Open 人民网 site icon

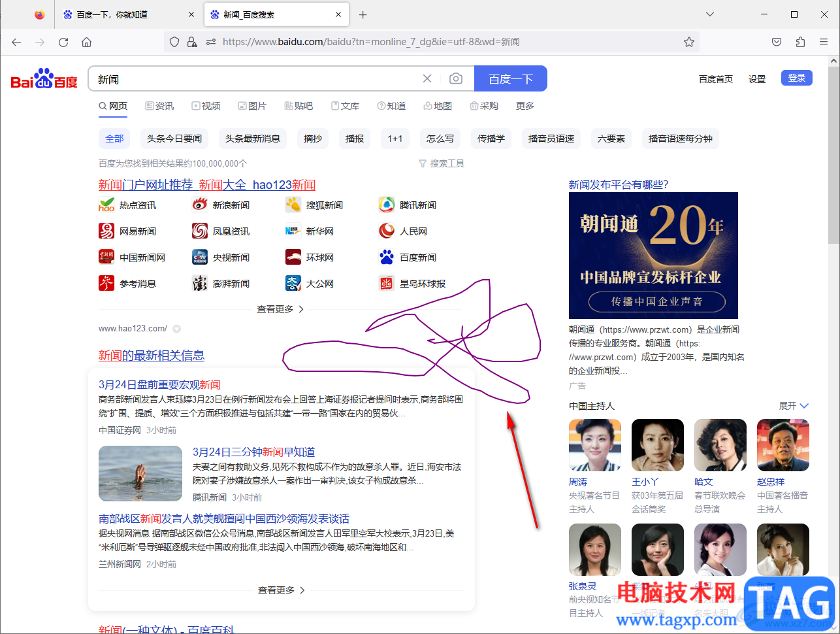387,231
